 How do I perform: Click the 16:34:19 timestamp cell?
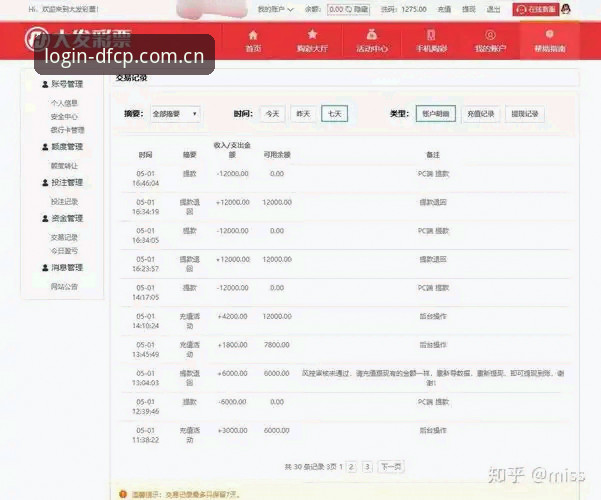(146, 212)
